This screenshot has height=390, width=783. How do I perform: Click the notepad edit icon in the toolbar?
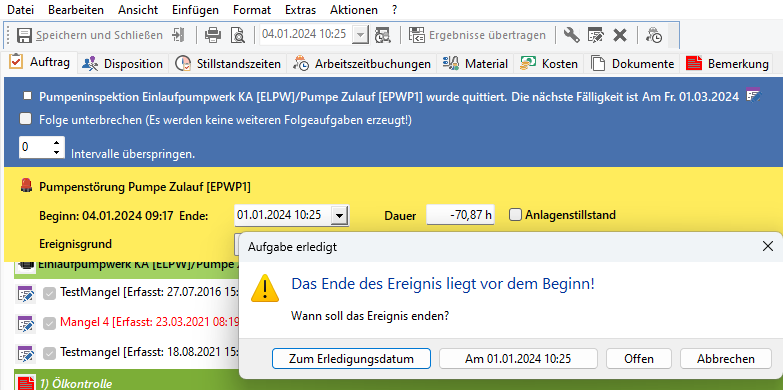coord(595,35)
